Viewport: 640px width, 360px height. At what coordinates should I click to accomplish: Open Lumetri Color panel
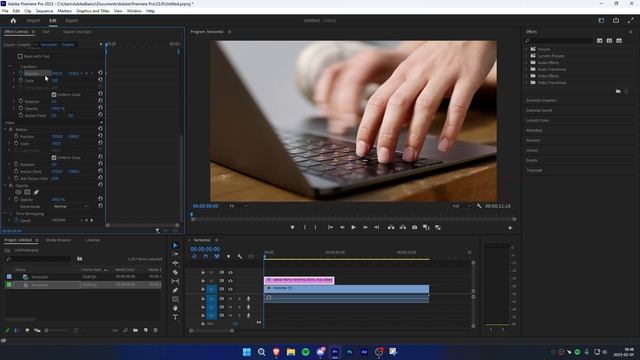coord(537,120)
